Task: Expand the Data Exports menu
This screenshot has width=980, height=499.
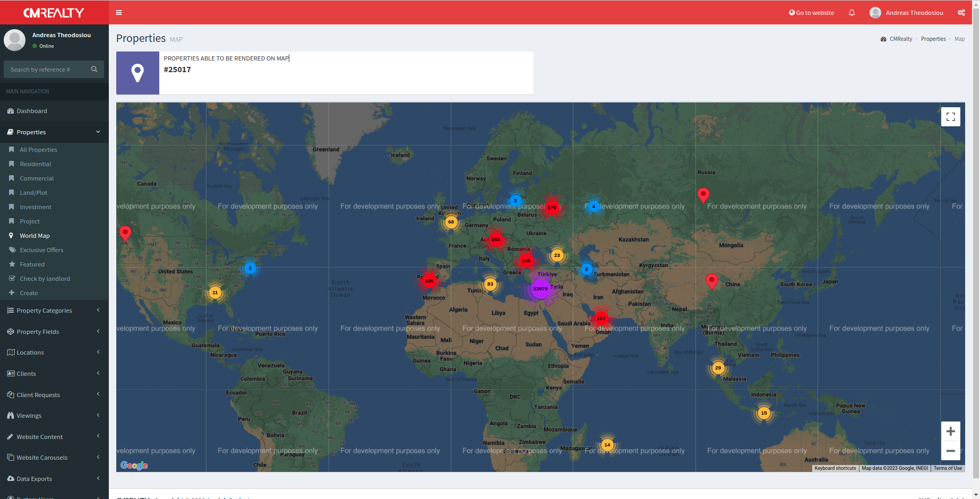Action: (54, 479)
